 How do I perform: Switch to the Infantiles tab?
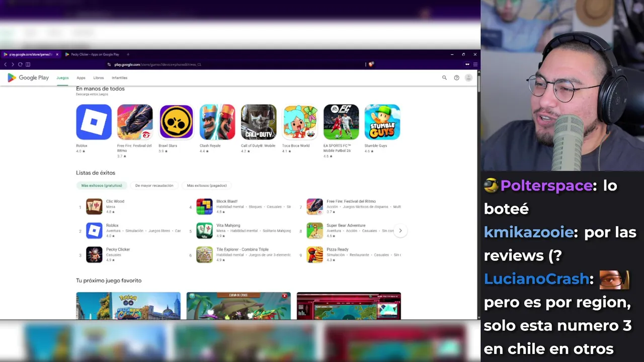click(120, 78)
